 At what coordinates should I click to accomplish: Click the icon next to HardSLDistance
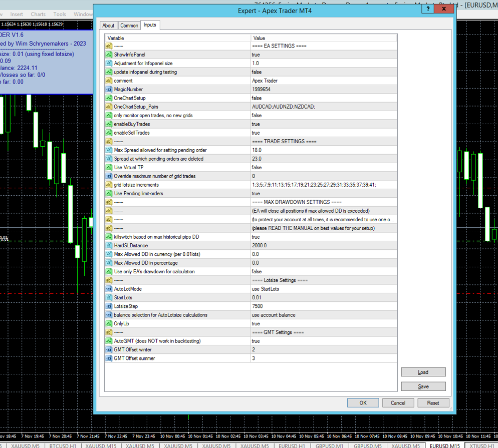[x=109, y=246]
